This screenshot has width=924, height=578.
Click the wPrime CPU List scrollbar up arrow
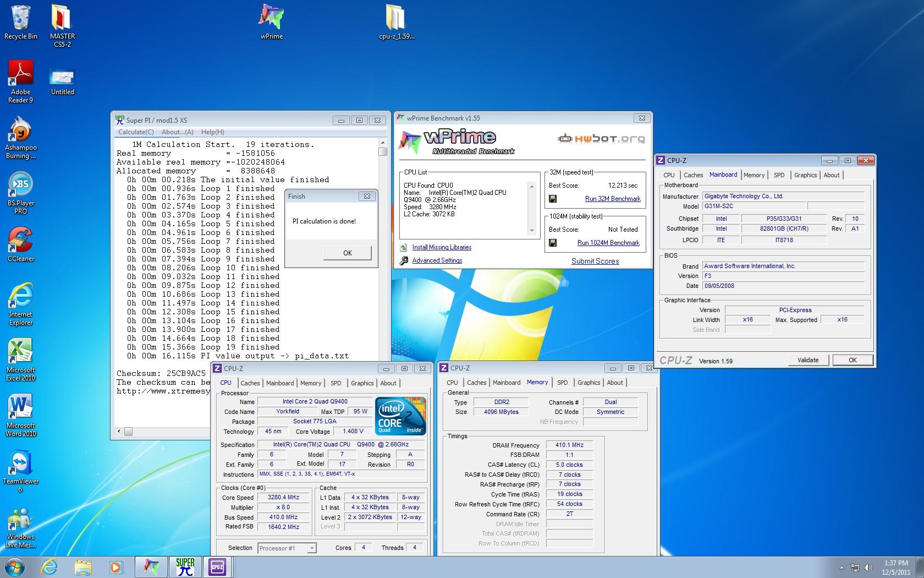[532, 187]
